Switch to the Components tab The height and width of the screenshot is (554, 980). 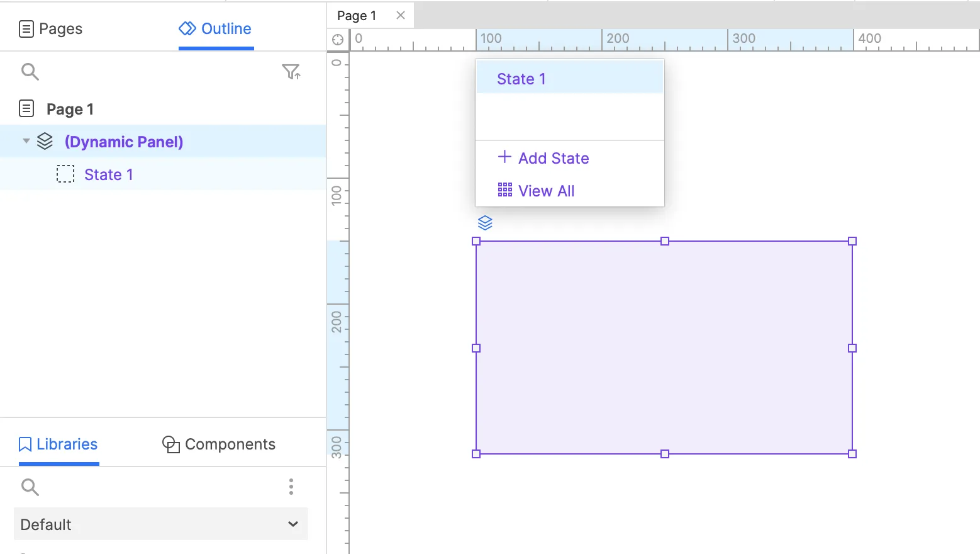tap(219, 444)
